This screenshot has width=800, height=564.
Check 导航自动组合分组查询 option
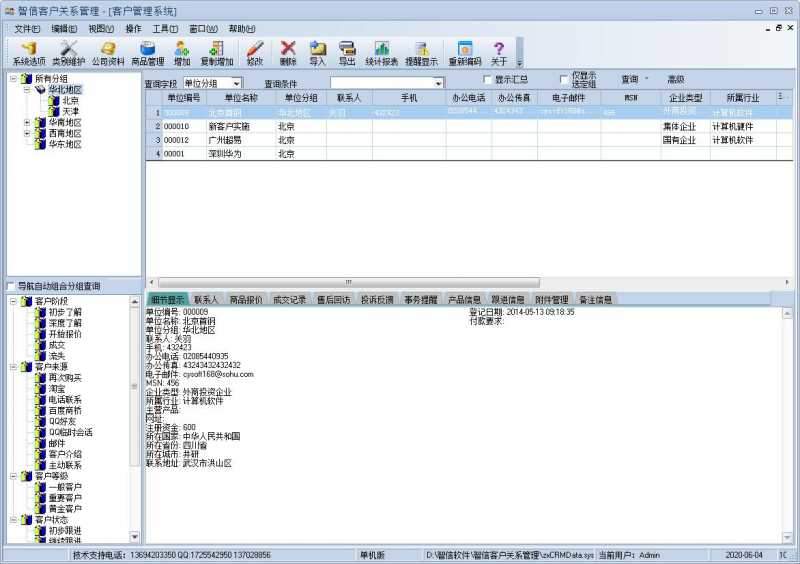[x=11, y=286]
